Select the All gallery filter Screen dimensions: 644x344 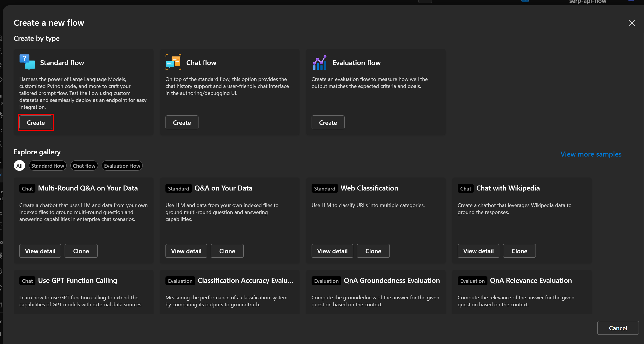point(19,165)
